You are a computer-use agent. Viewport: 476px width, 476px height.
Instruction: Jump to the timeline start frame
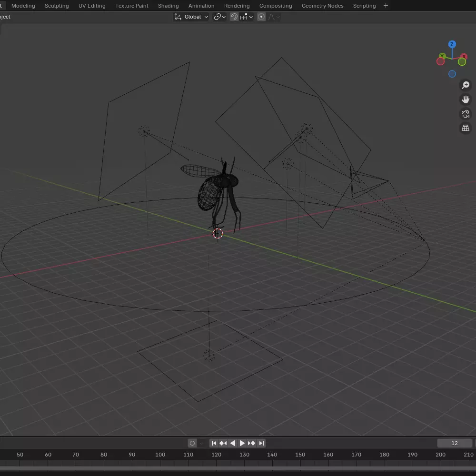214,443
